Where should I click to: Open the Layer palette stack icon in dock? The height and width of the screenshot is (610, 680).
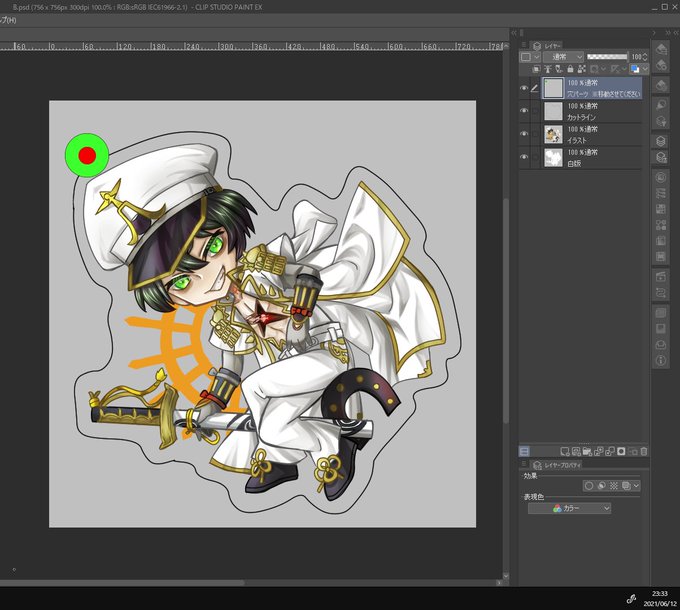click(x=660, y=141)
